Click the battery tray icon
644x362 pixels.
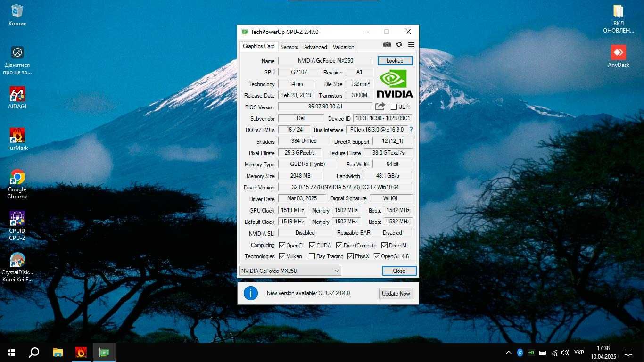click(x=543, y=353)
